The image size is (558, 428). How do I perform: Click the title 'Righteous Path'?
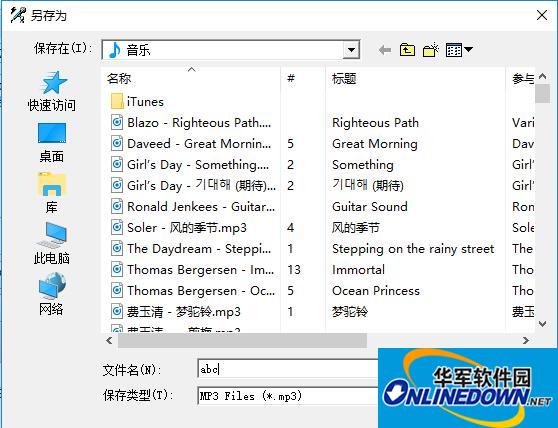(x=375, y=123)
